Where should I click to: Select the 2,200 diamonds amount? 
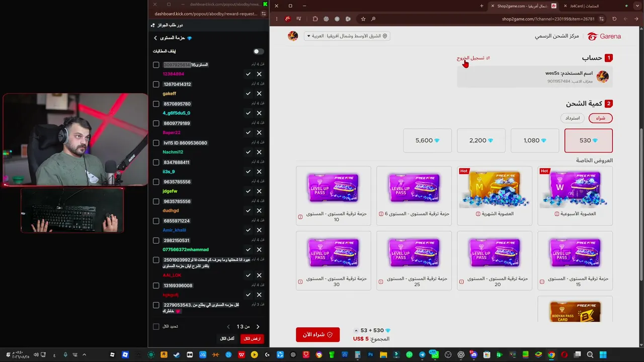click(x=481, y=140)
